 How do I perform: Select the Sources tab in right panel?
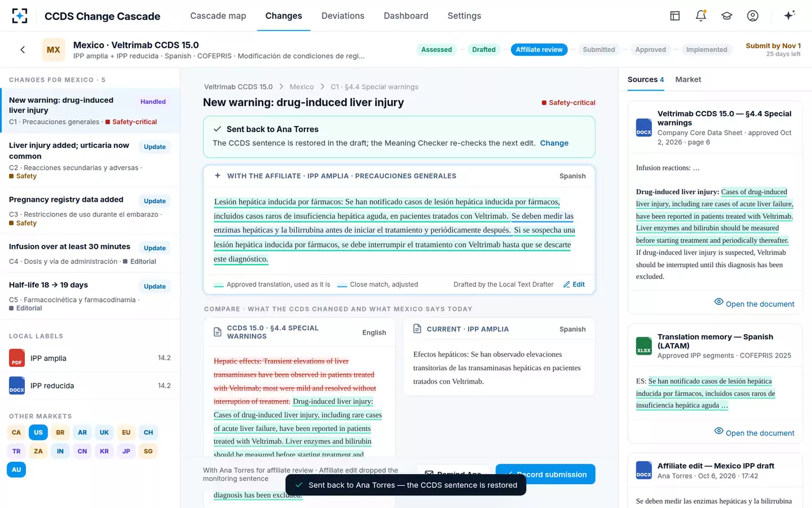[646, 80]
